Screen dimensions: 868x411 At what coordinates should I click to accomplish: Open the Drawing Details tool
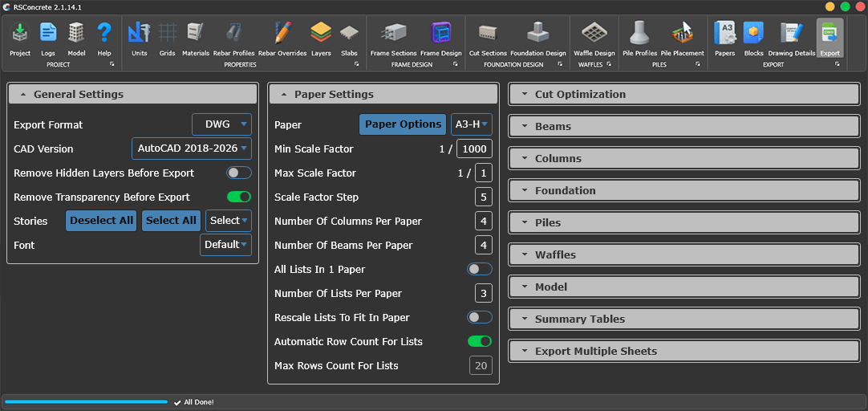coord(791,38)
